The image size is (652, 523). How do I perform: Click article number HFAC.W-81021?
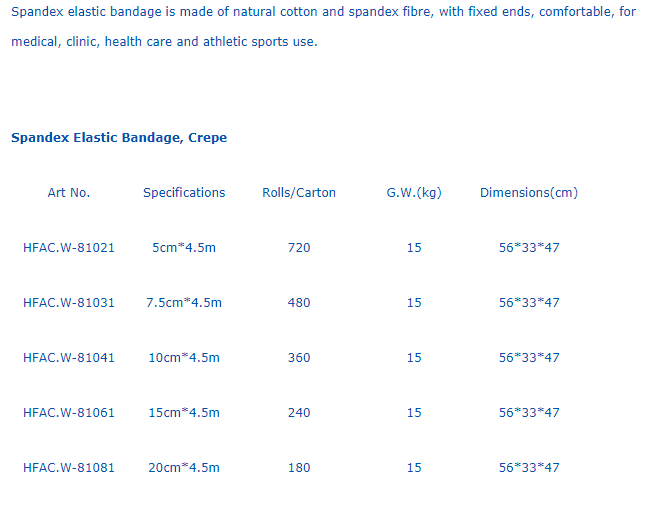pos(69,248)
